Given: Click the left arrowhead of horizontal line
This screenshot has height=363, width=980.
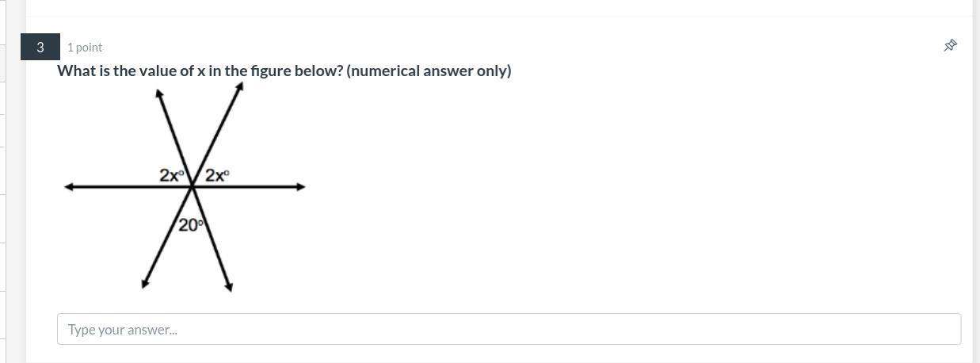Looking at the screenshot, I should [x=69, y=187].
